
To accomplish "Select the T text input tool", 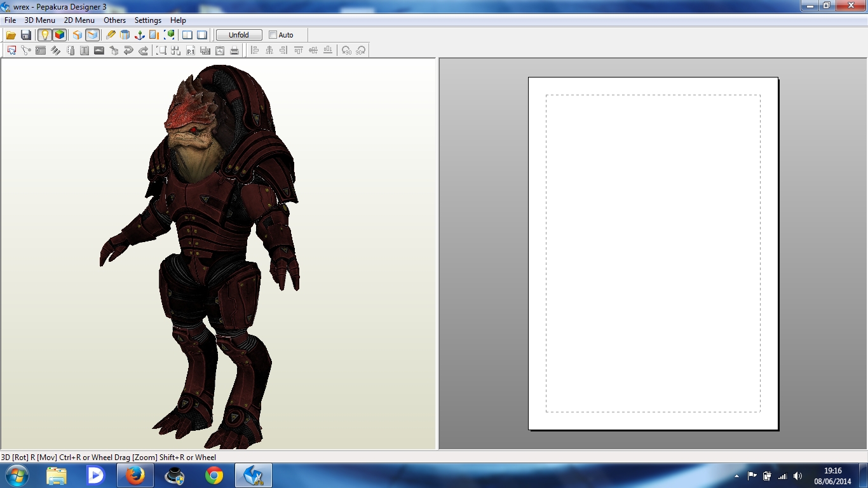I will tap(85, 50).
